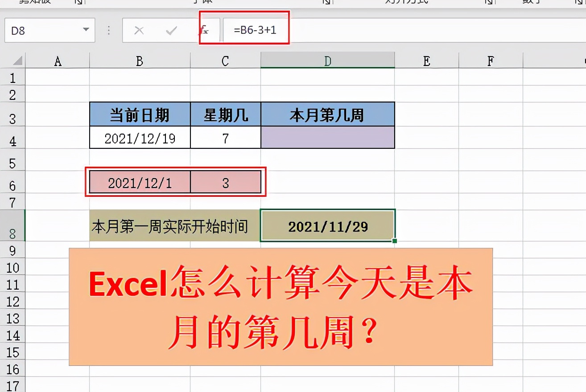Viewport: 586px width, 392px height.
Task: Select the empty purple cell D4
Action: click(328, 137)
